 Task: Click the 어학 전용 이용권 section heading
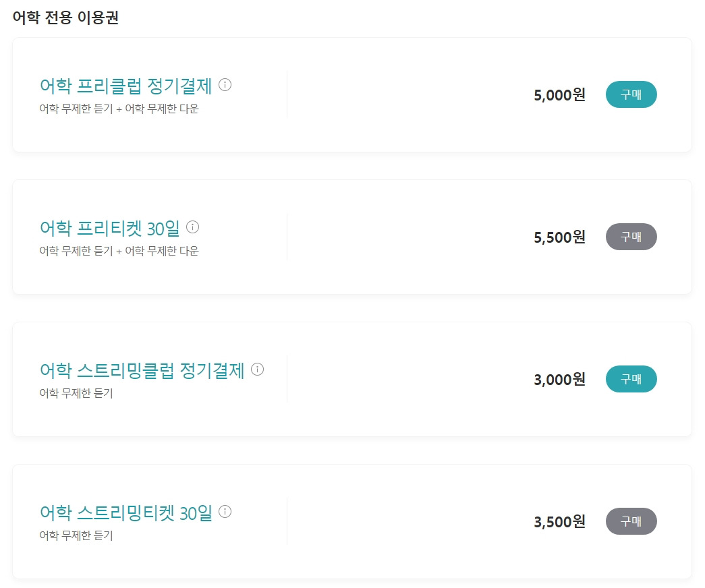[x=65, y=18]
